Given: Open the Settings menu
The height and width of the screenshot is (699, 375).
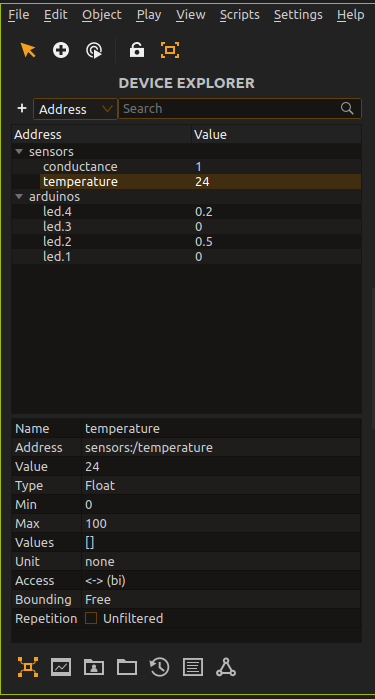Looking at the screenshot, I should [298, 15].
